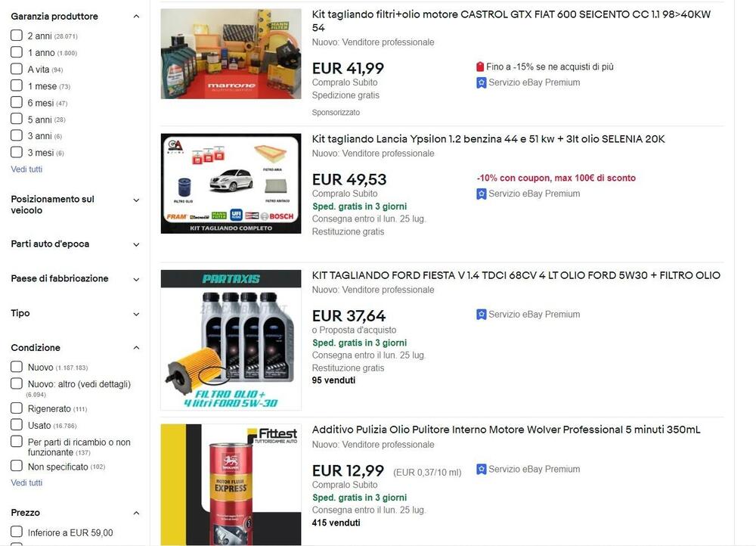The height and width of the screenshot is (546, 756).
Task: Click eBay Premium badge icon on Wolver additive listing
Action: click(481, 470)
